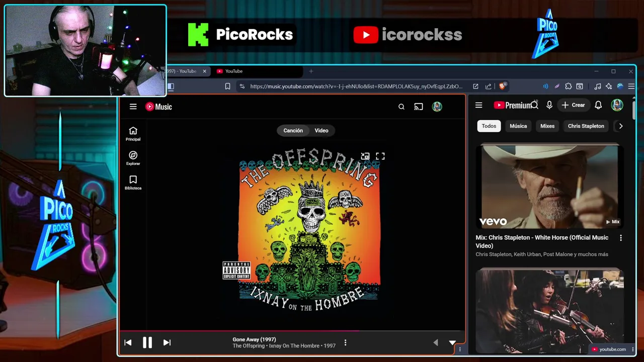Screen dimensions: 644x362
Task: Go to YouTube Premium home logo
Action: pos(512,105)
